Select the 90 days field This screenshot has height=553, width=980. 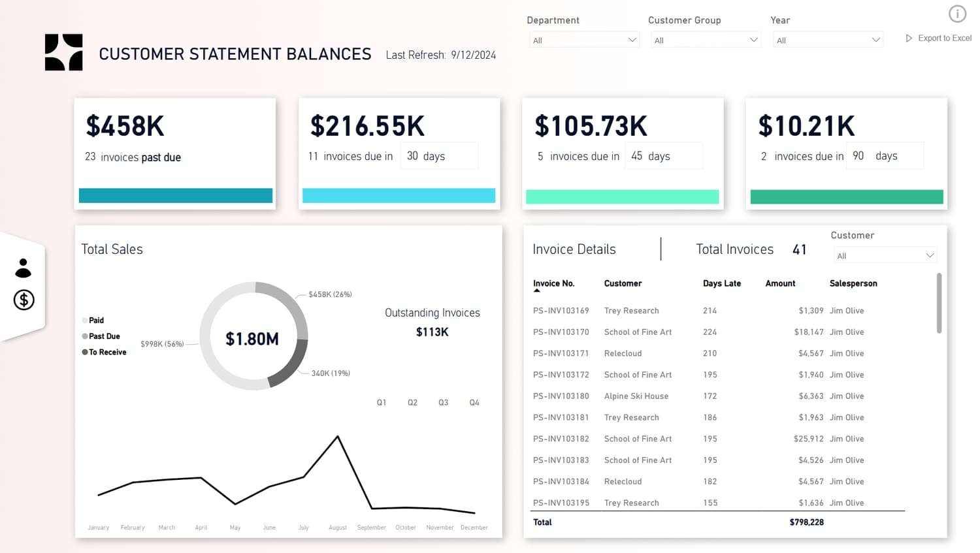[x=885, y=156]
